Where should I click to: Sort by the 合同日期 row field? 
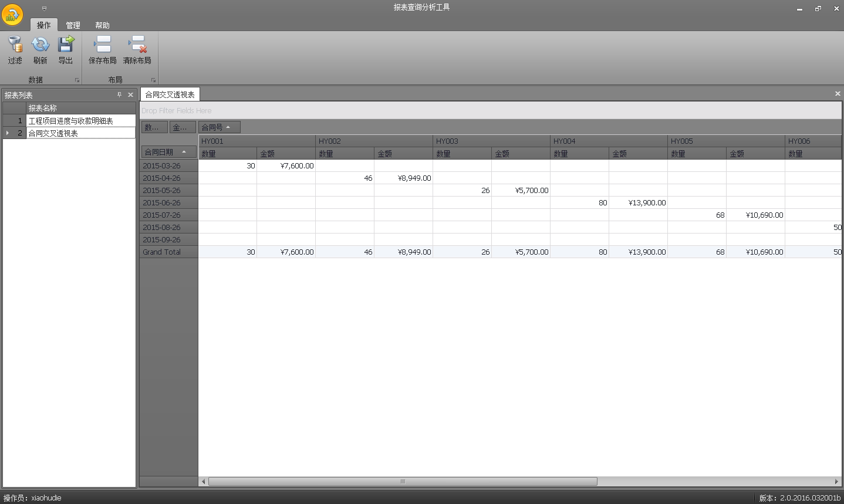coord(168,152)
